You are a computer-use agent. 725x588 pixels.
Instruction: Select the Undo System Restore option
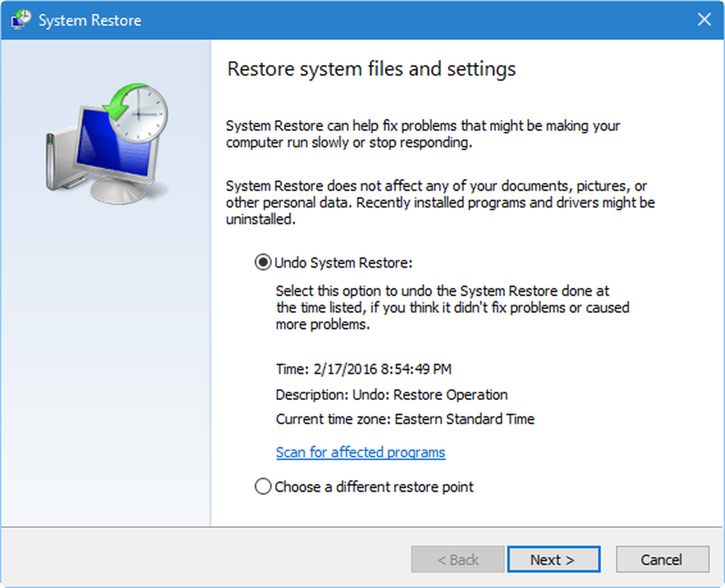(x=263, y=262)
